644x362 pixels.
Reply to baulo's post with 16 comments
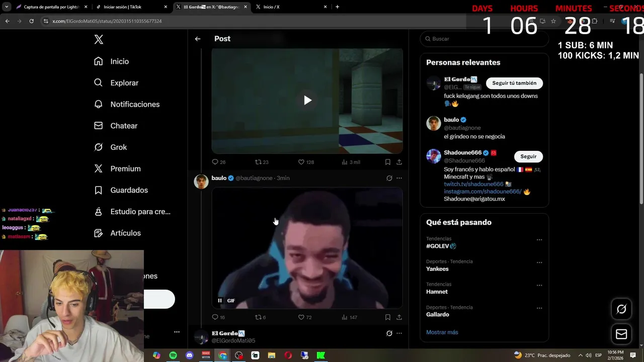coord(218,317)
